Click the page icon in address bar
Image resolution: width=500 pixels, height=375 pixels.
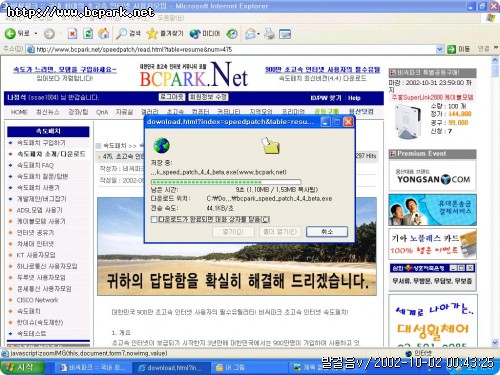point(31,49)
